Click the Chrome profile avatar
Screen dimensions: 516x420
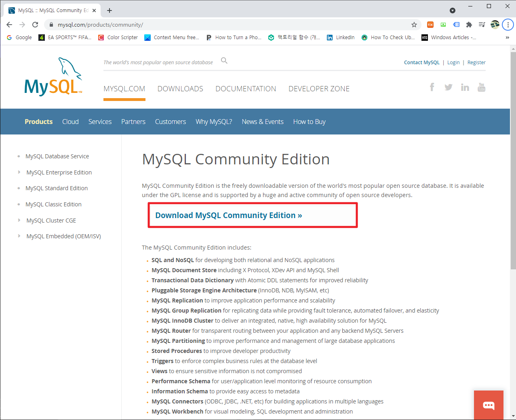coord(495,25)
